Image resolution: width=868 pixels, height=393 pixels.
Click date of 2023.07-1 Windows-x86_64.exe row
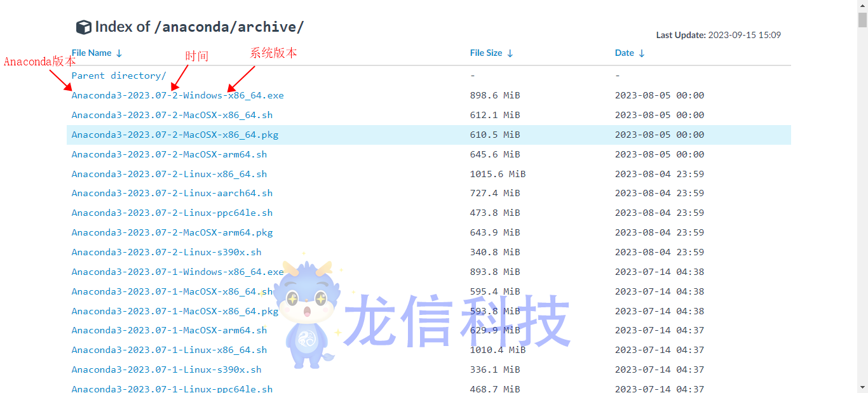pos(660,272)
